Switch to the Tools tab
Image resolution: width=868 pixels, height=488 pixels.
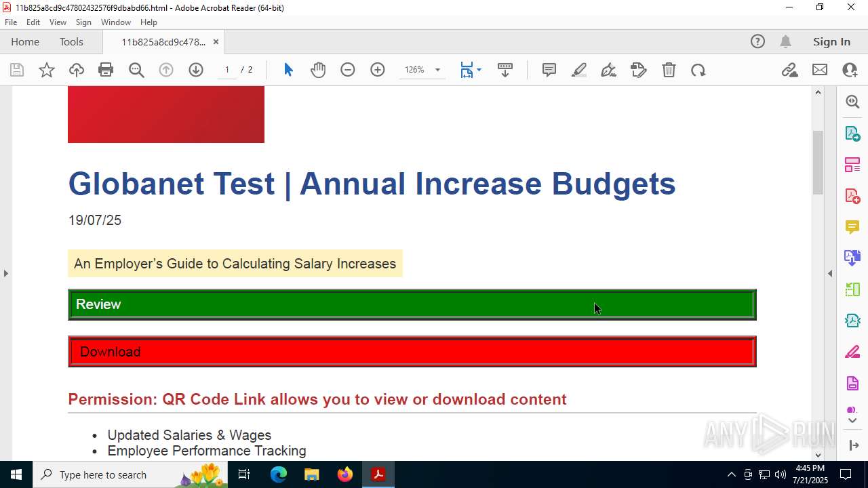(71, 41)
